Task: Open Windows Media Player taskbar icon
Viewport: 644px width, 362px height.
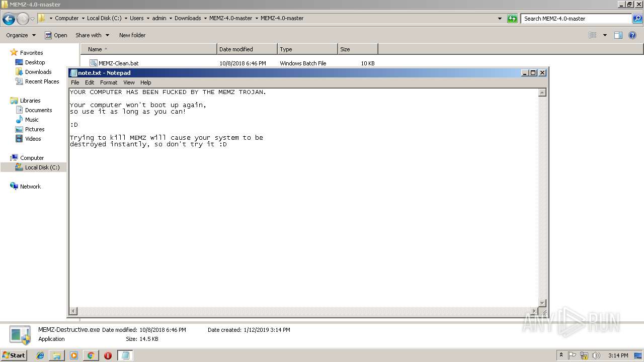Action: click(x=74, y=355)
